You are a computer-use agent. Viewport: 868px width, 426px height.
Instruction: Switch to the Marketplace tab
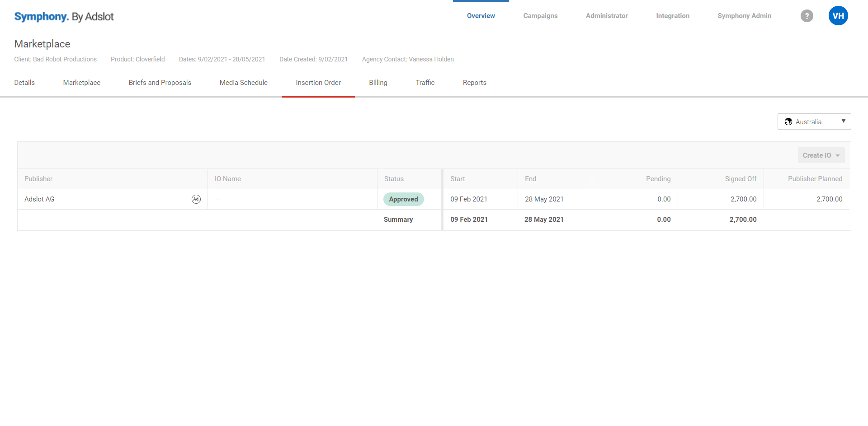coord(82,83)
